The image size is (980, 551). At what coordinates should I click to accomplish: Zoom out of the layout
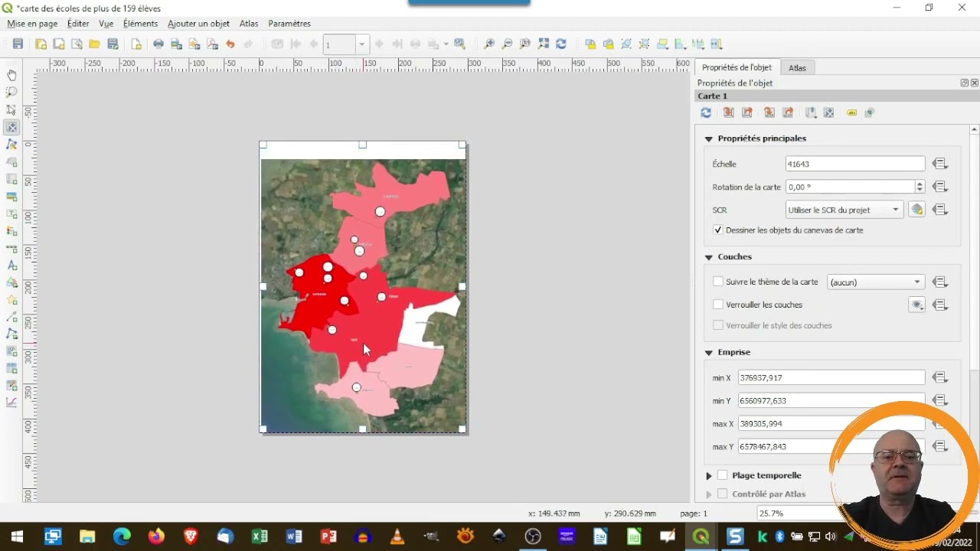point(507,44)
